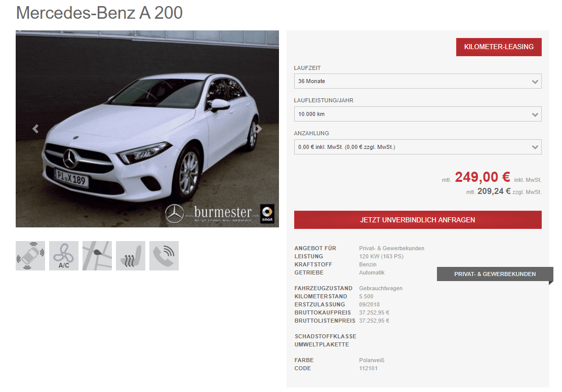
Task: Show previous car photo with left arrow
Action: 35,129
